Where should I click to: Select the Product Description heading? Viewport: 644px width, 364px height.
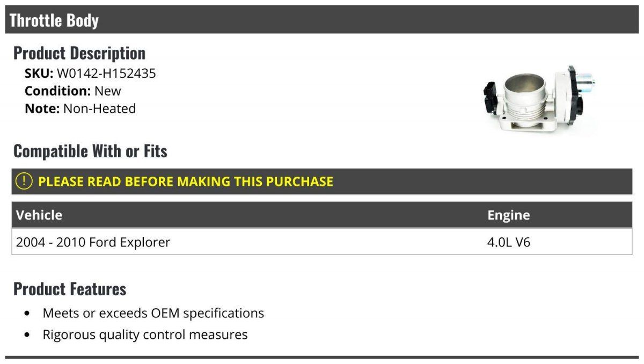(x=79, y=53)
